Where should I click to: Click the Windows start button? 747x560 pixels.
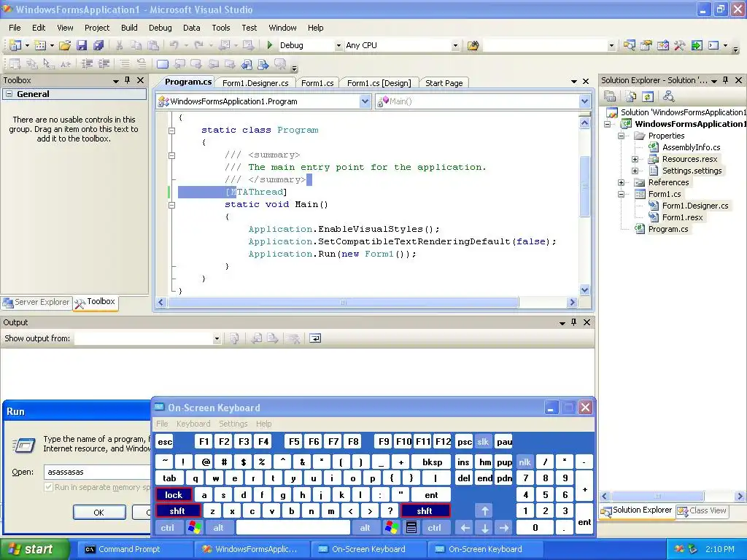34,549
